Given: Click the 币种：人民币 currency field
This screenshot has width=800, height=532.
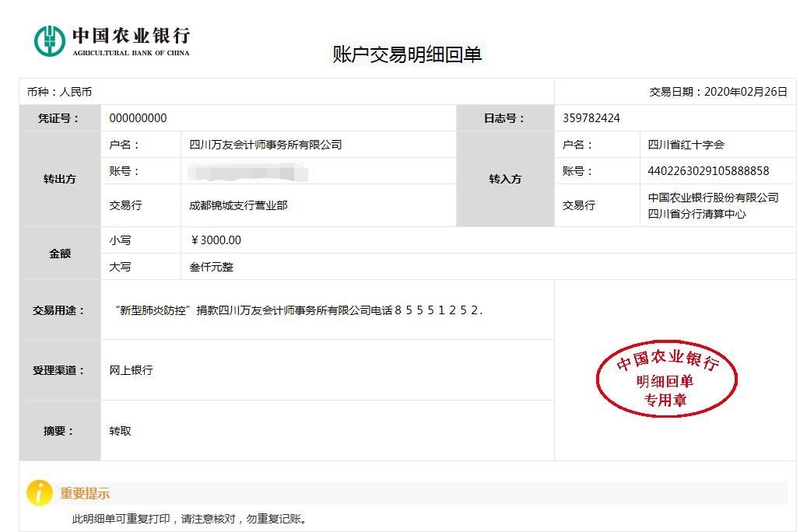Looking at the screenshot, I should [59, 92].
